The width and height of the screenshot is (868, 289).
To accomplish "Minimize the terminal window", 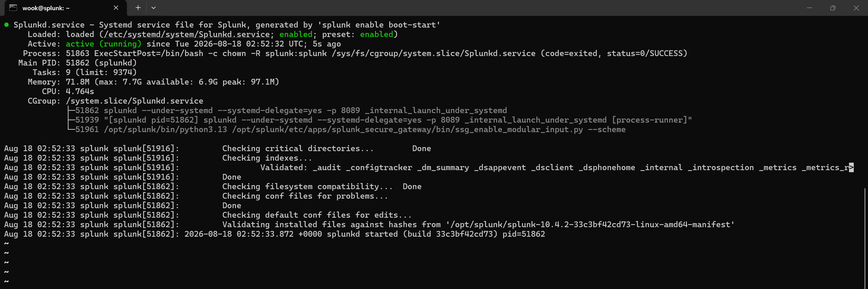I will pos(809,8).
